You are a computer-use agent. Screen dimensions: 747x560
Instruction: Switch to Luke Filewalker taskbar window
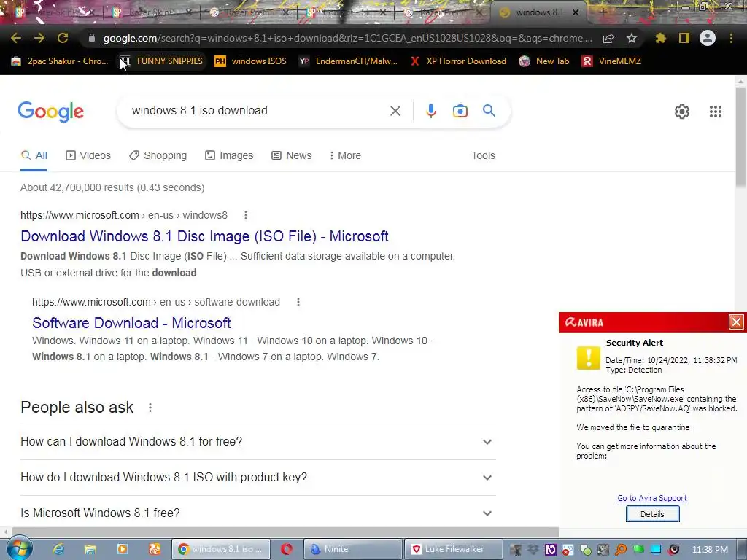pos(453,549)
